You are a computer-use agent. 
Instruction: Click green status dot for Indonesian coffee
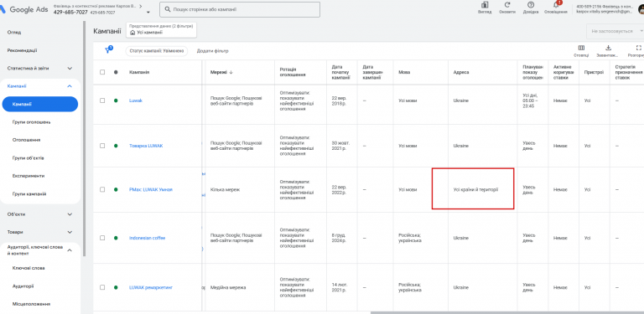pos(116,238)
